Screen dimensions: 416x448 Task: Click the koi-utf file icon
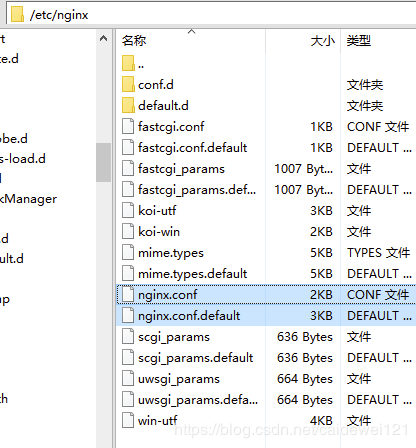(128, 210)
